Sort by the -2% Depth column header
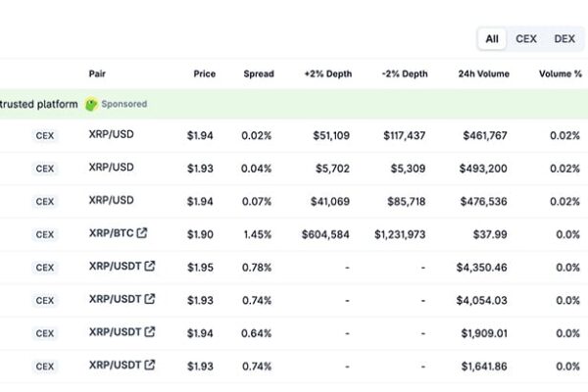 (x=404, y=73)
